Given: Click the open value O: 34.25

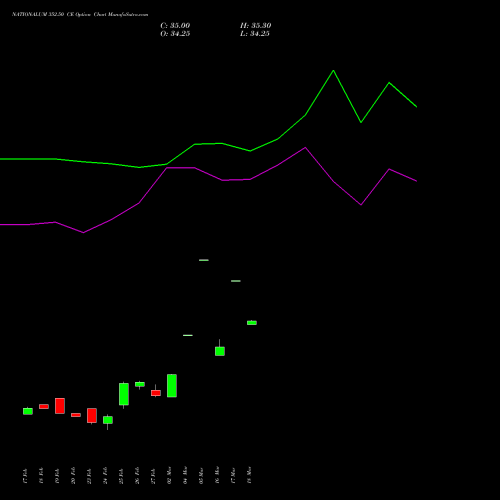Looking at the screenshot, I should coord(175,34).
